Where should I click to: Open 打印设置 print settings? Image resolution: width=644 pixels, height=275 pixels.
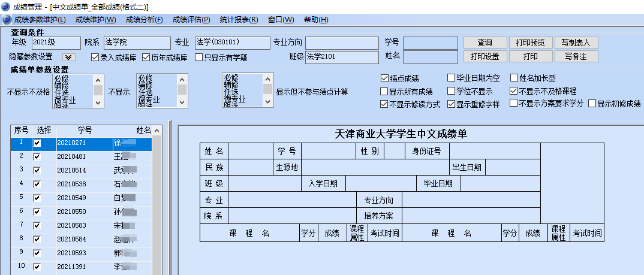click(484, 56)
